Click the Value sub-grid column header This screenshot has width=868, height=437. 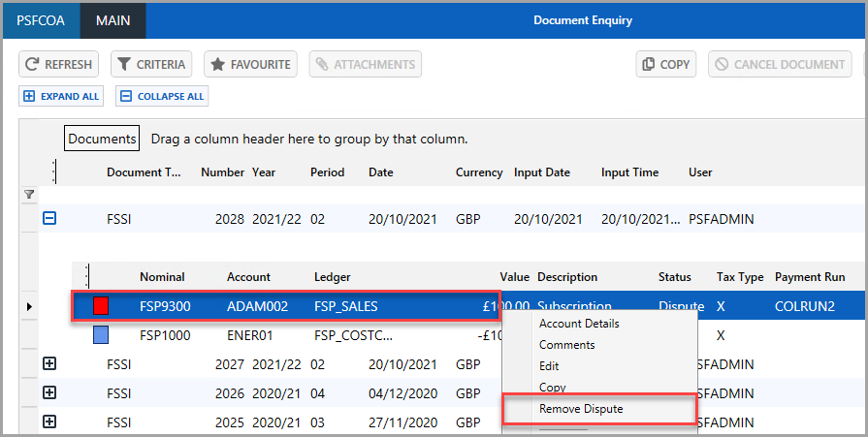pos(515,277)
